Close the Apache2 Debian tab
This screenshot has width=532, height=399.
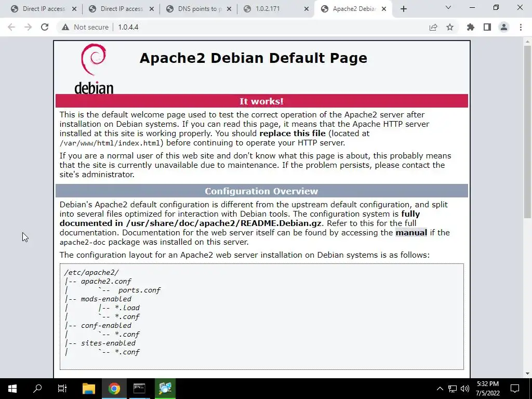point(384,9)
